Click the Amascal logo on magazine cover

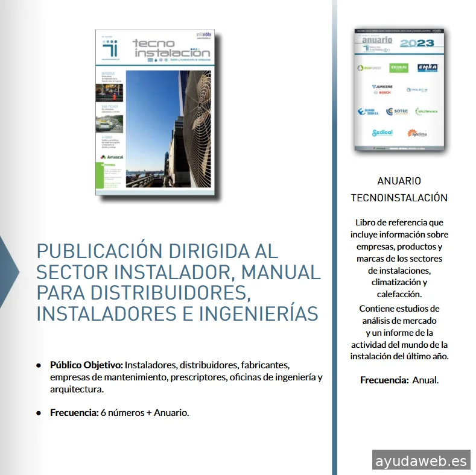(112, 157)
